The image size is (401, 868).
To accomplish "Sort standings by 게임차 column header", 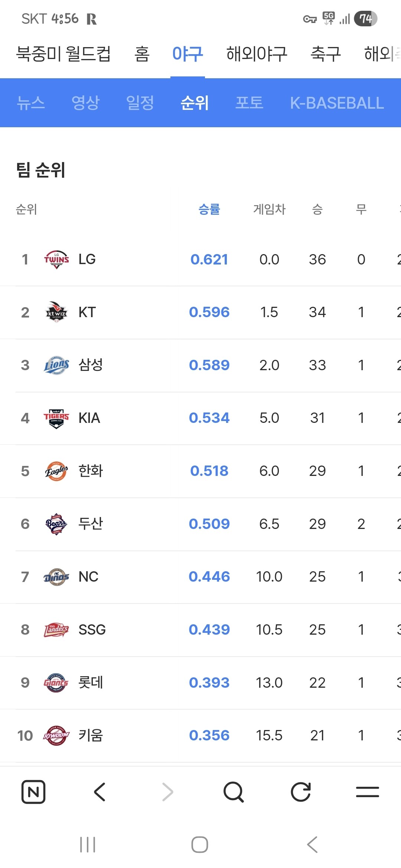I will coord(270,209).
